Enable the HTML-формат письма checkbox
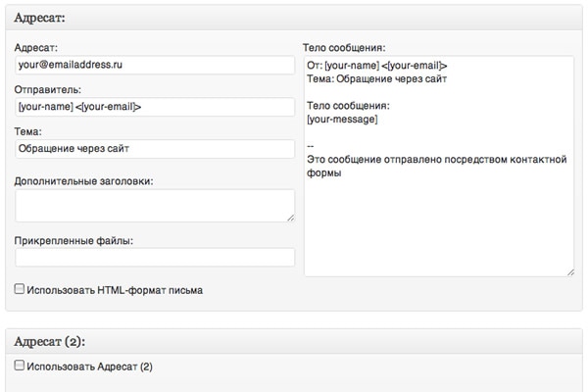Screen dimensions: 588x392 click(20, 290)
